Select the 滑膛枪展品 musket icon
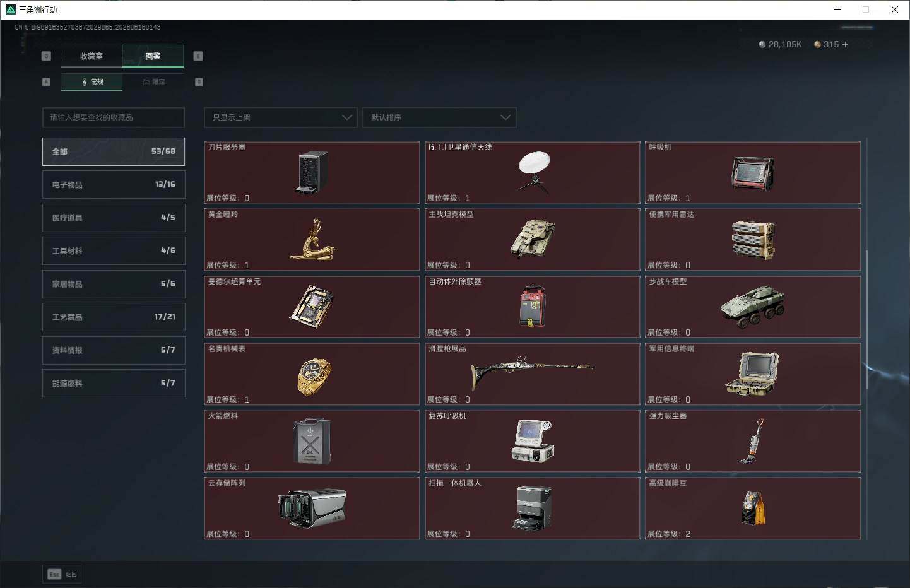This screenshot has height=588, width=910. tap(533, 372)
